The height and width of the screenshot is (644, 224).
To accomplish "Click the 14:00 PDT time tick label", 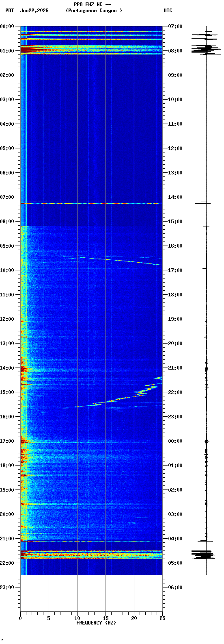I will pos(7,368).
